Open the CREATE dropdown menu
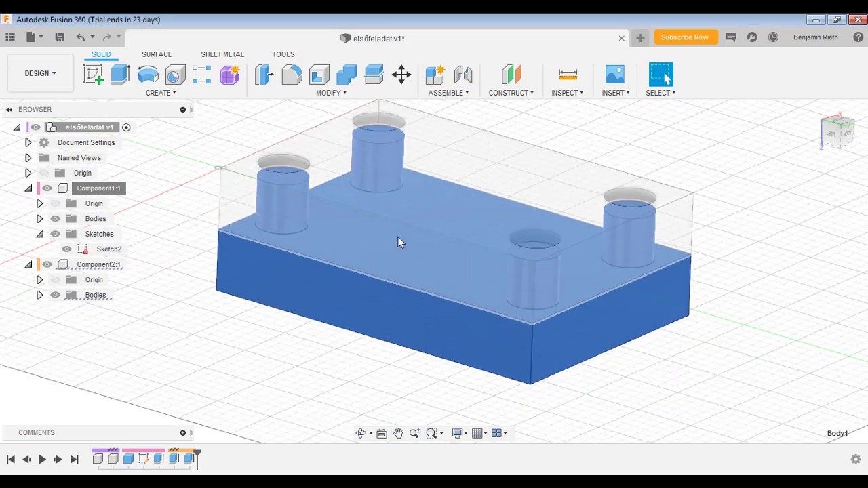 click(161, 93)
